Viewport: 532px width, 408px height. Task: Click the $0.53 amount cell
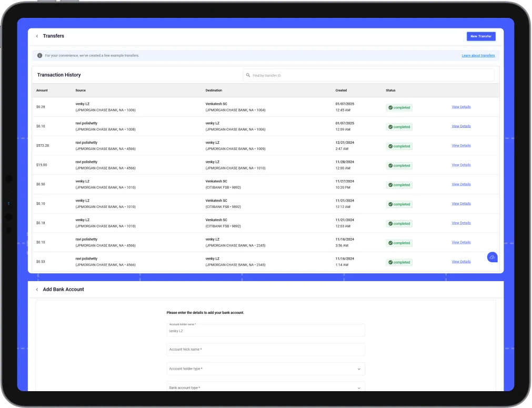coord(41,262)
